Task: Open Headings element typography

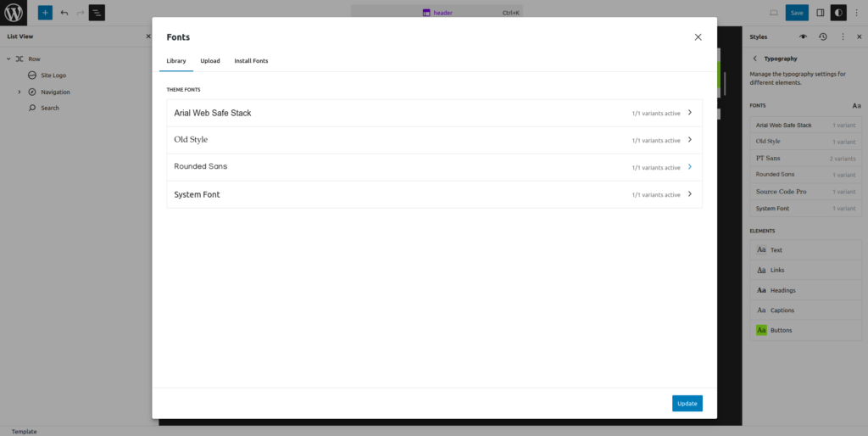Action: [x=805, y=290]
